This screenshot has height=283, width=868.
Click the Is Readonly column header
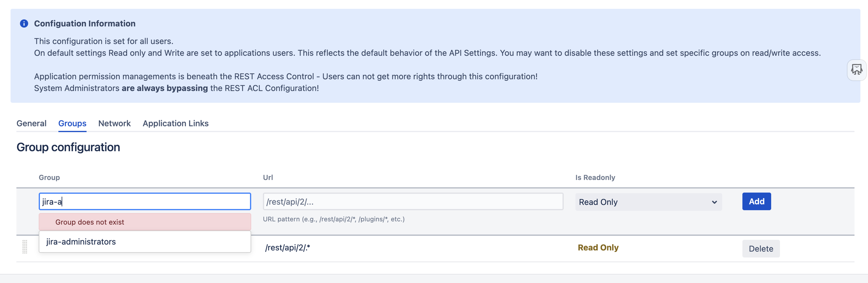(x=595, y=178)
